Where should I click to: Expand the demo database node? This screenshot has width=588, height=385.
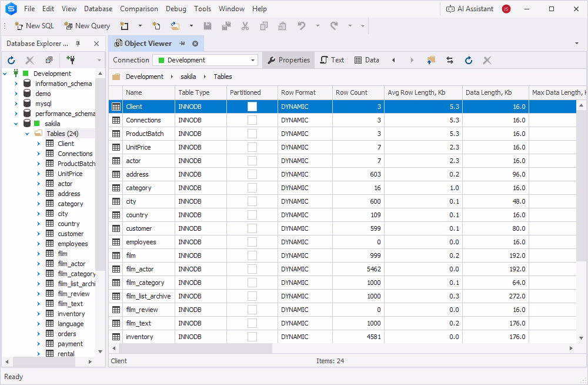click(16, 94)
